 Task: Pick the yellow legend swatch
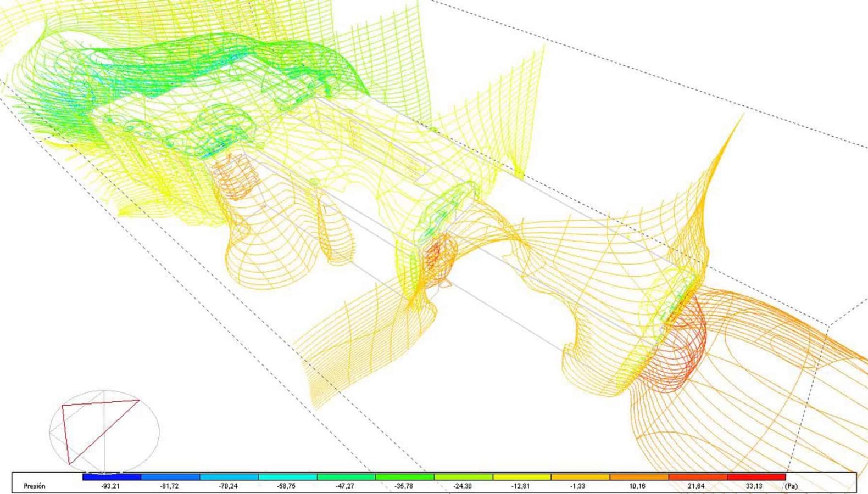point(522,477)
